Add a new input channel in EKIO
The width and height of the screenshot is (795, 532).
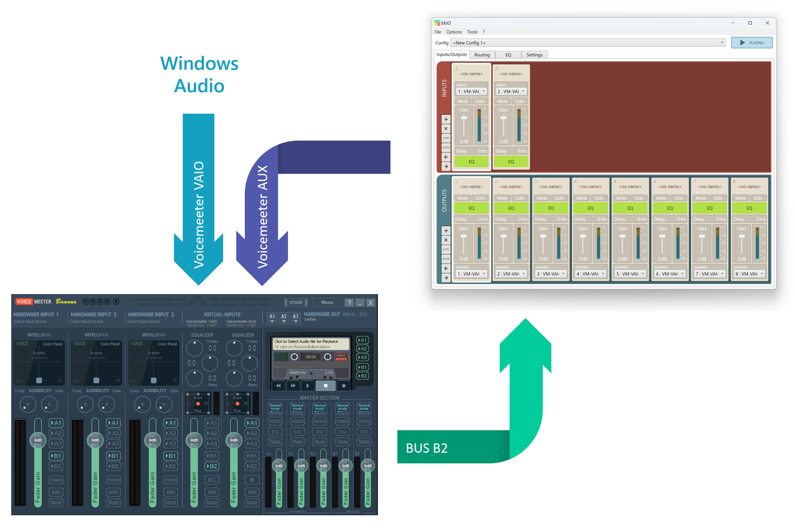(x=446, y=119)
